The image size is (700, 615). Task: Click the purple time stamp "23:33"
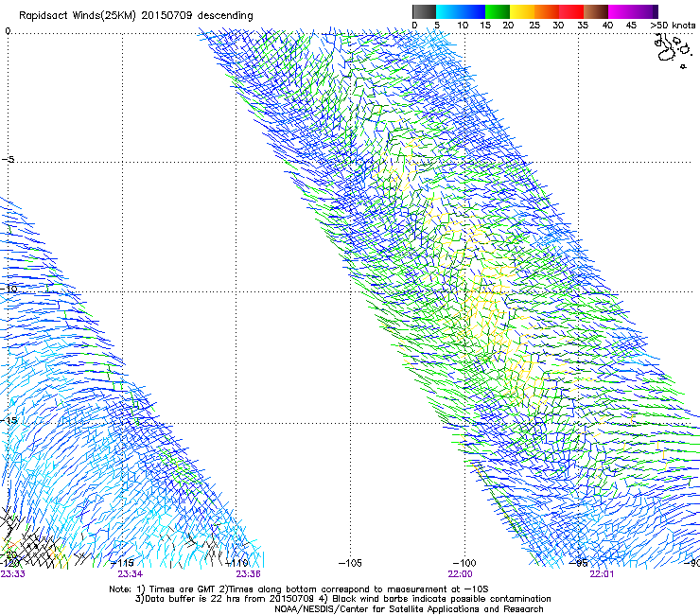coord(13,573)
